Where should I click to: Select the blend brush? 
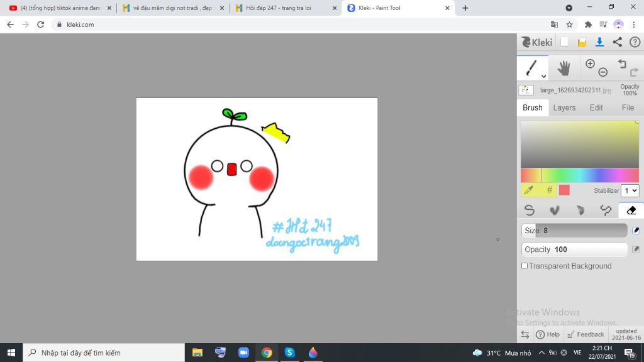pyautogui.click(x=555, y=210)
